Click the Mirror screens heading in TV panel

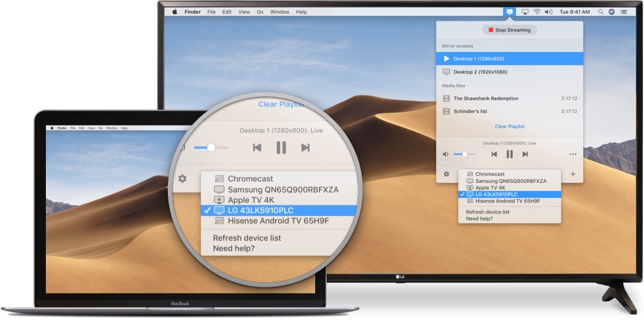pyautogui.click(x=458, y=46)
